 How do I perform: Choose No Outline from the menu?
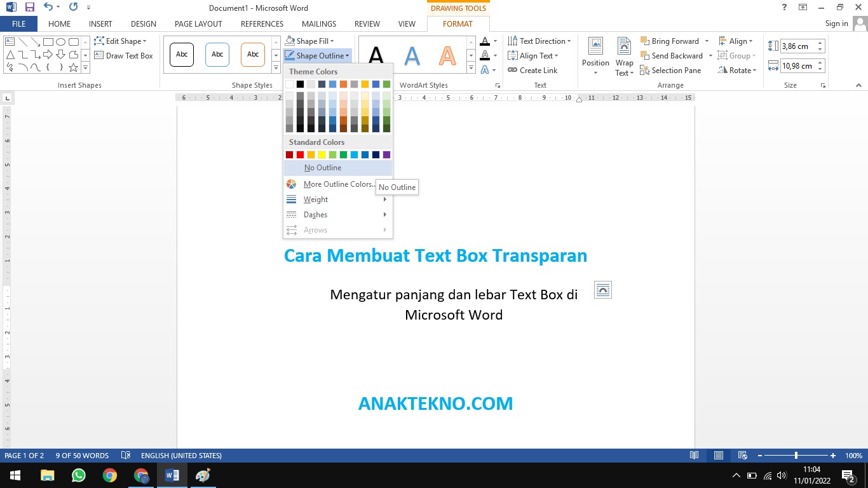click(x=338, y=168)
